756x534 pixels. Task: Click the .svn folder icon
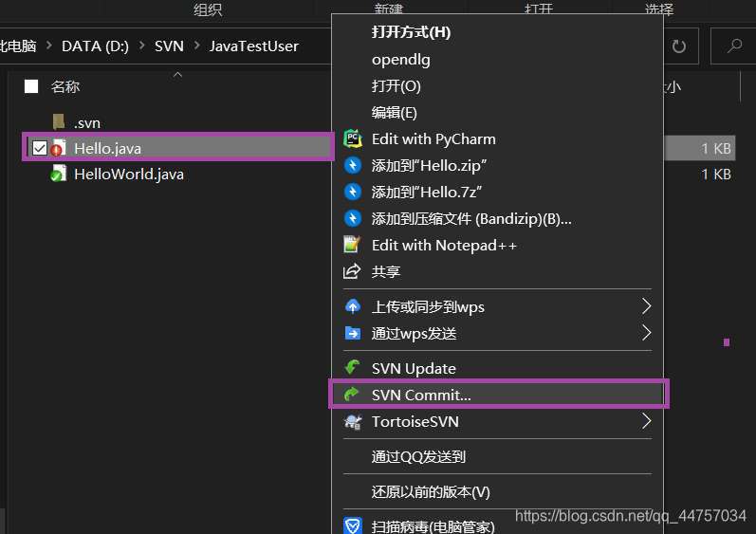pyautogui.click(x=59, y=122)
